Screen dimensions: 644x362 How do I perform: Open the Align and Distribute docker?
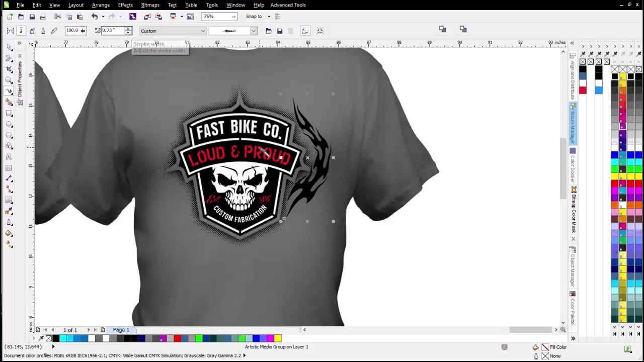coord(573,75)
